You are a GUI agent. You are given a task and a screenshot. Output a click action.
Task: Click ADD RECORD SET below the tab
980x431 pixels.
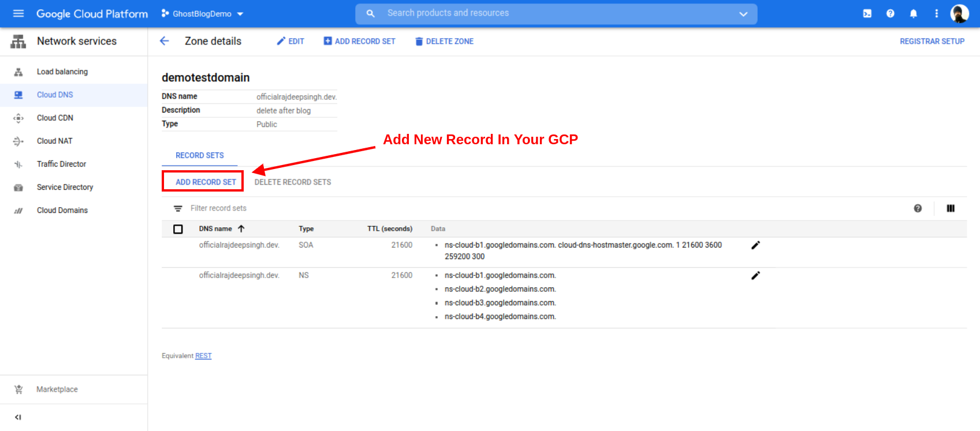click(x=206, y=182)
